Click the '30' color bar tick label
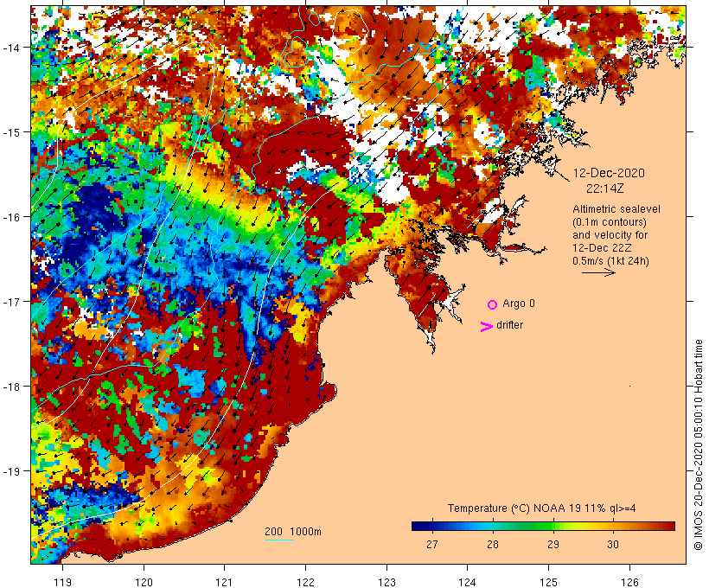The height and width of the screenshot is (588, 709). [613, 544]
